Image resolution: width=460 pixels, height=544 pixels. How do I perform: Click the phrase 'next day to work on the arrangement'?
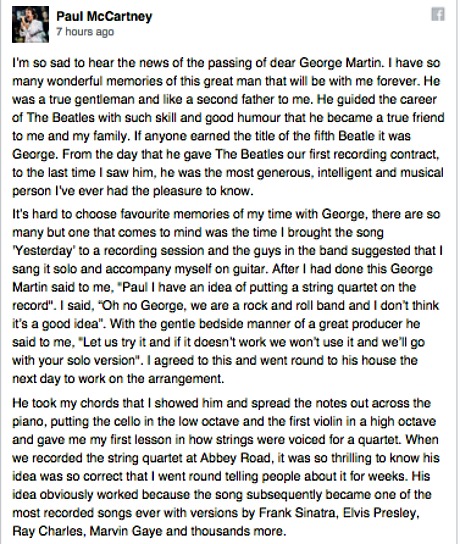(x=118, y=379)
